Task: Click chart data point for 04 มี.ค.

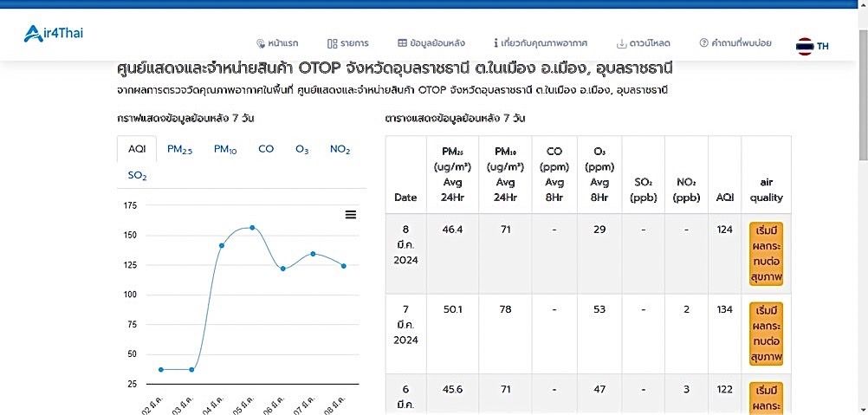Action: (x=222, y=245)
